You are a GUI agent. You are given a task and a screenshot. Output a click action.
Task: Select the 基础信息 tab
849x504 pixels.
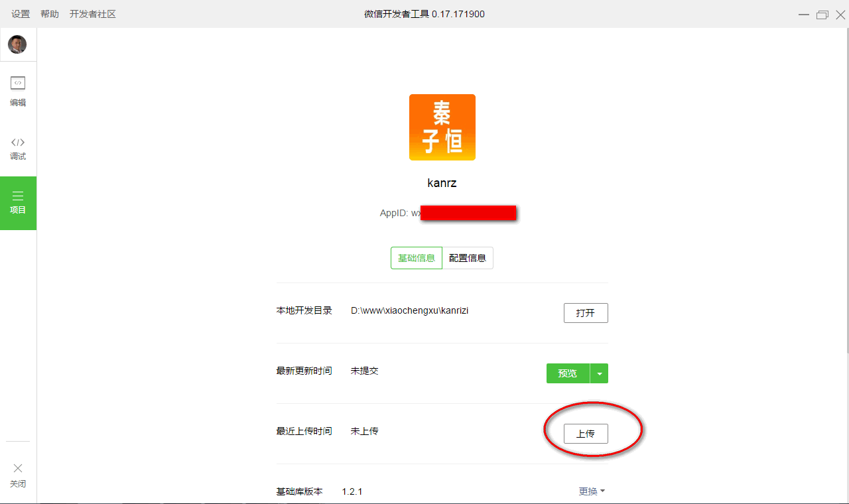[417, 258]
